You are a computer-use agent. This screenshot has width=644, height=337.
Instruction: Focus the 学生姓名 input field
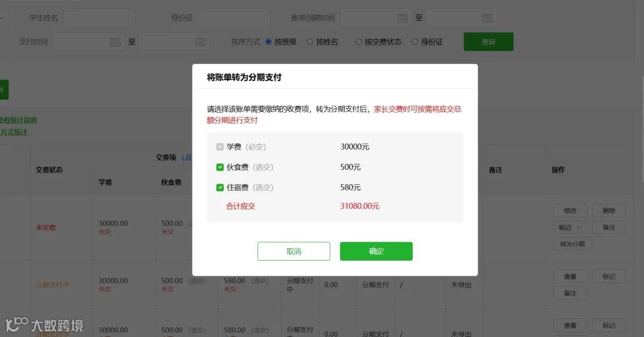(x=100, y=18)
